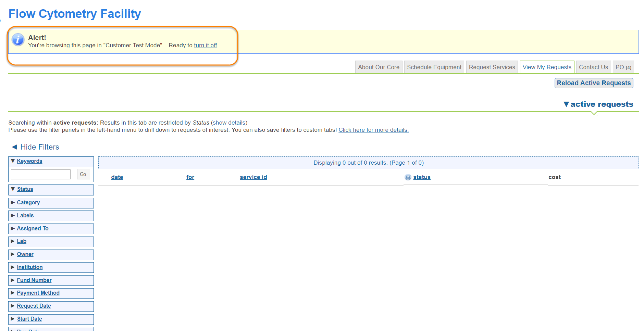Collapse the Keywords filter panel
Screen dimensions: 644x331
pyautogui.click(x=13, y=161)
